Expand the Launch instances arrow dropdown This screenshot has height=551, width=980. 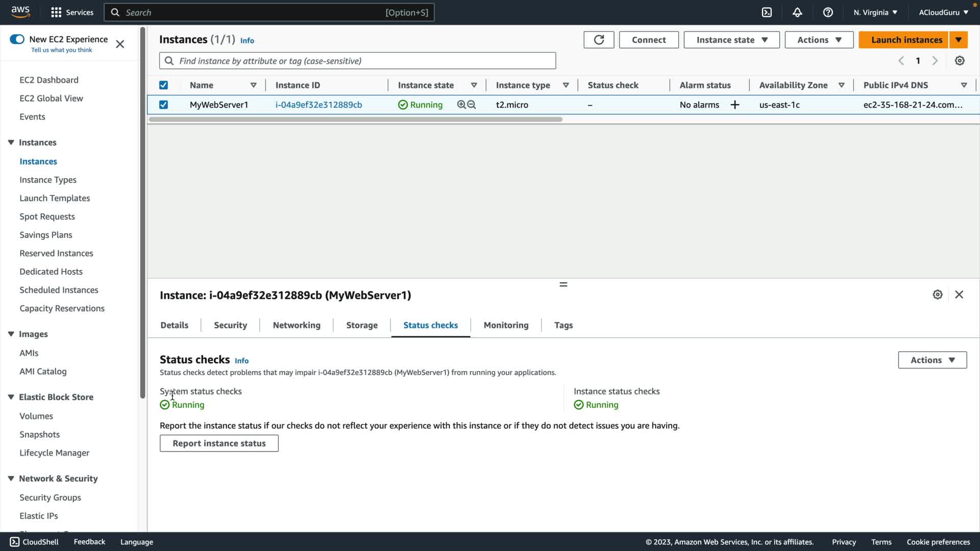(x=959, y=40)
